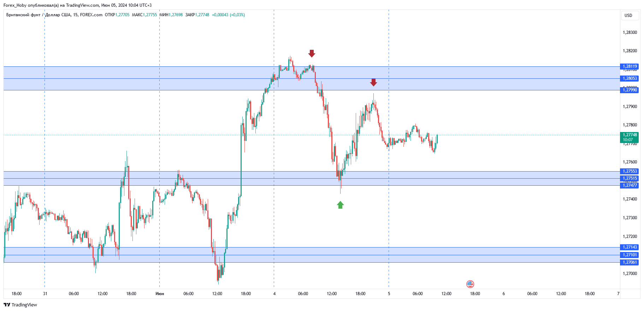Select the 1,27990 price level label
Image resolution: width=644 pixels, height=311 pixels.
pyautogui.click(x=629, y=90)
